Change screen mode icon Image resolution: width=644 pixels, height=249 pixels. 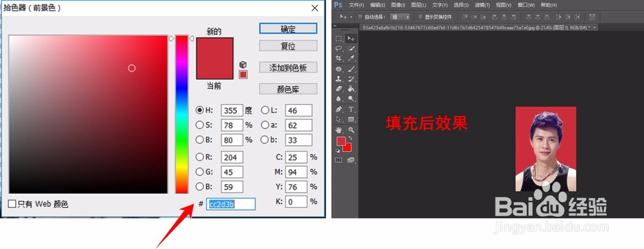(x=351, y=160)
